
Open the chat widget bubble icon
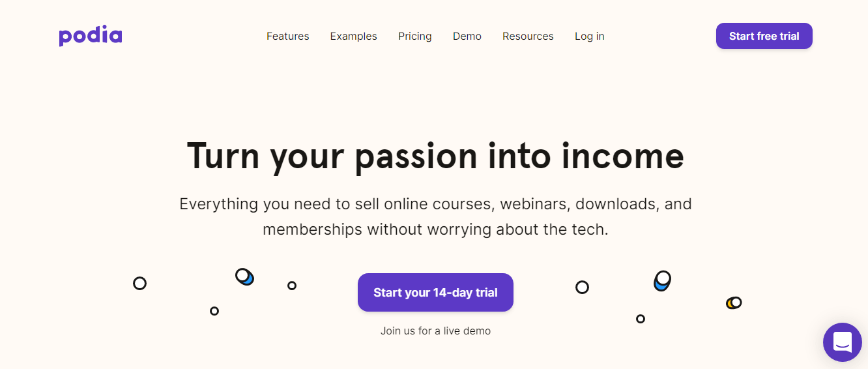pyautogui.click(x=843, y=342)
